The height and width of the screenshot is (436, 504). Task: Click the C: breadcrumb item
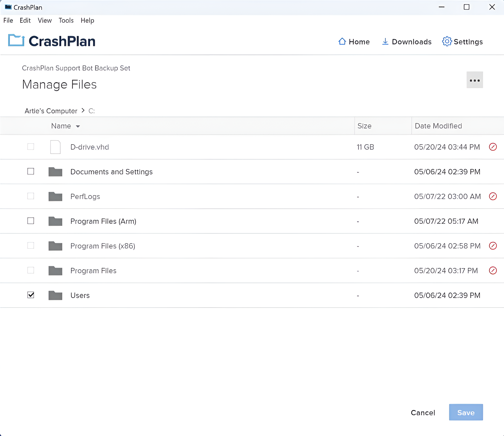(91, 111)
